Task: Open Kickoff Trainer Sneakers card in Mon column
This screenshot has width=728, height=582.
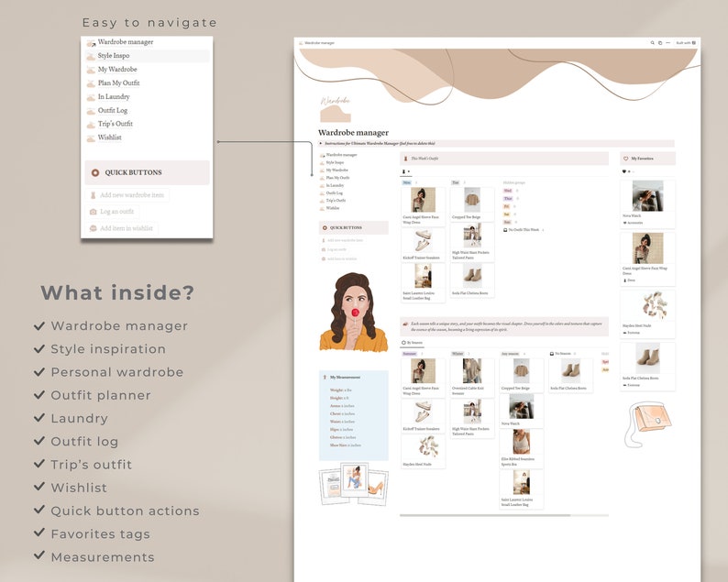Action: pyautogui.click(x=423, y=245)
